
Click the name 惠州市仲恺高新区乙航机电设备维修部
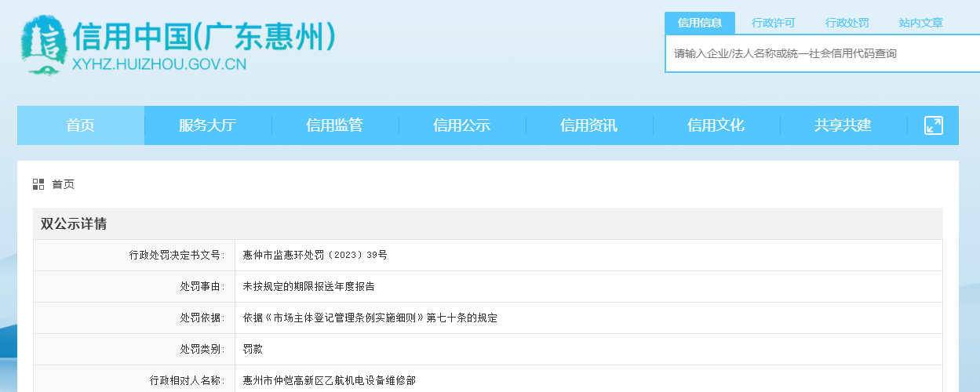pyautogui.click(x=330, y=380)
